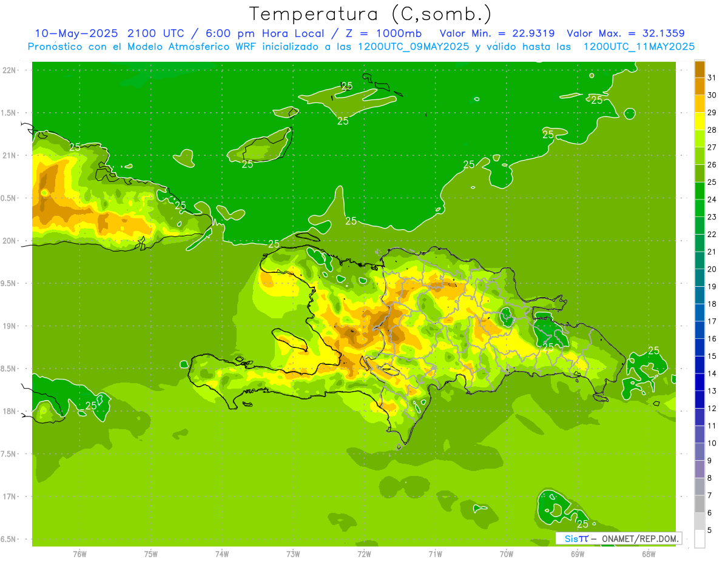728x562 pixels.
Task: Click the legend value "16"
Action: click(x=712, y=338)
